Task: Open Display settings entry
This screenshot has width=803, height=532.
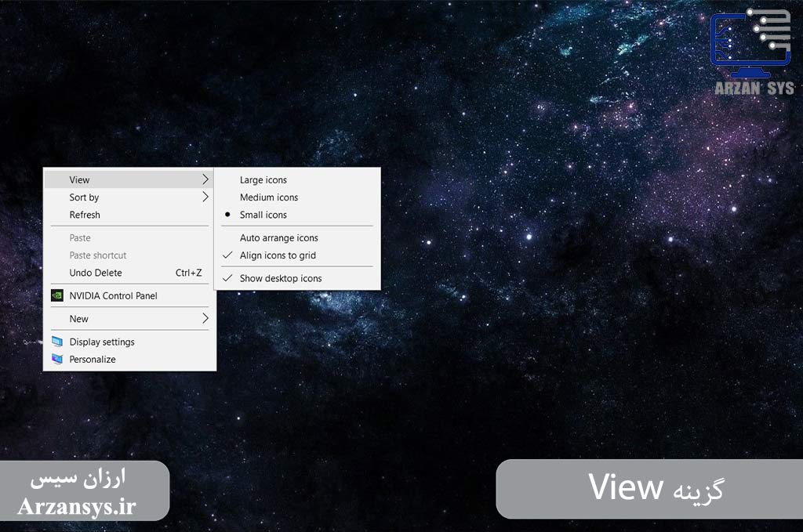Action: [x=129, y=342]
